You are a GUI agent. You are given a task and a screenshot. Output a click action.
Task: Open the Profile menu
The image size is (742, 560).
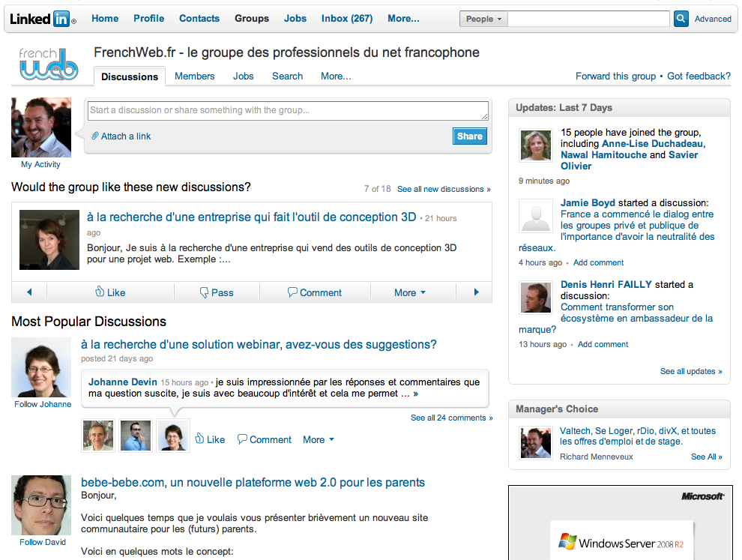pyautogui.click(x=148, y=19)
